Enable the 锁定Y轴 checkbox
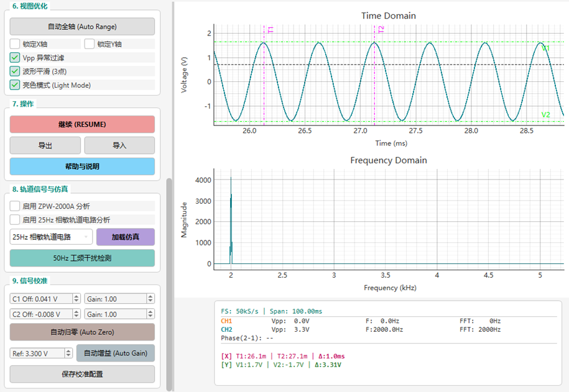 90,44
